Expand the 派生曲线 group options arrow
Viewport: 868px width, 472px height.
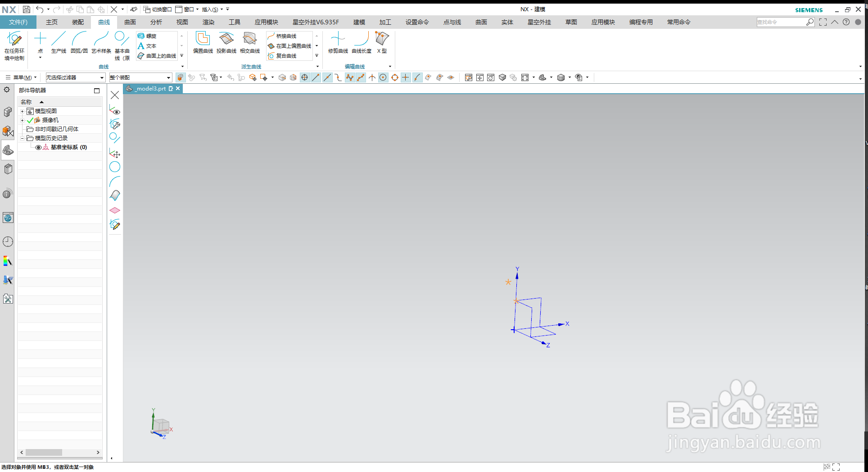317,67
